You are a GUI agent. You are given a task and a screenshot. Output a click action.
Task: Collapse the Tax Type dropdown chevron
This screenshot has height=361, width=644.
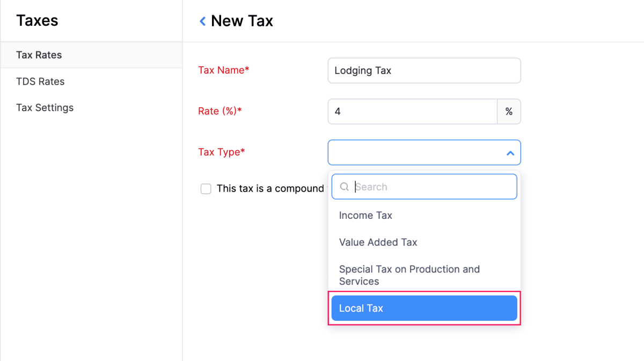point(510,153)
